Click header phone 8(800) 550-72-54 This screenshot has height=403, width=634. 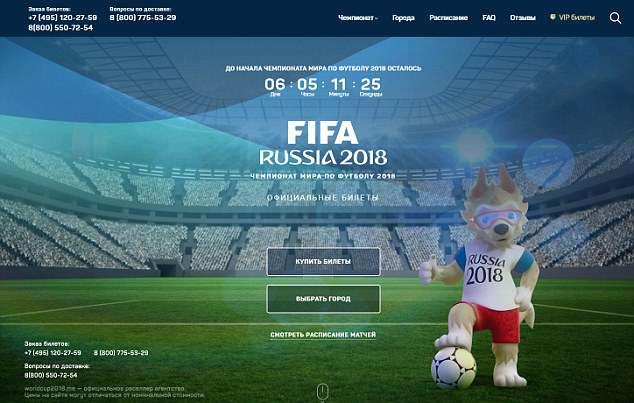point(61,27)
